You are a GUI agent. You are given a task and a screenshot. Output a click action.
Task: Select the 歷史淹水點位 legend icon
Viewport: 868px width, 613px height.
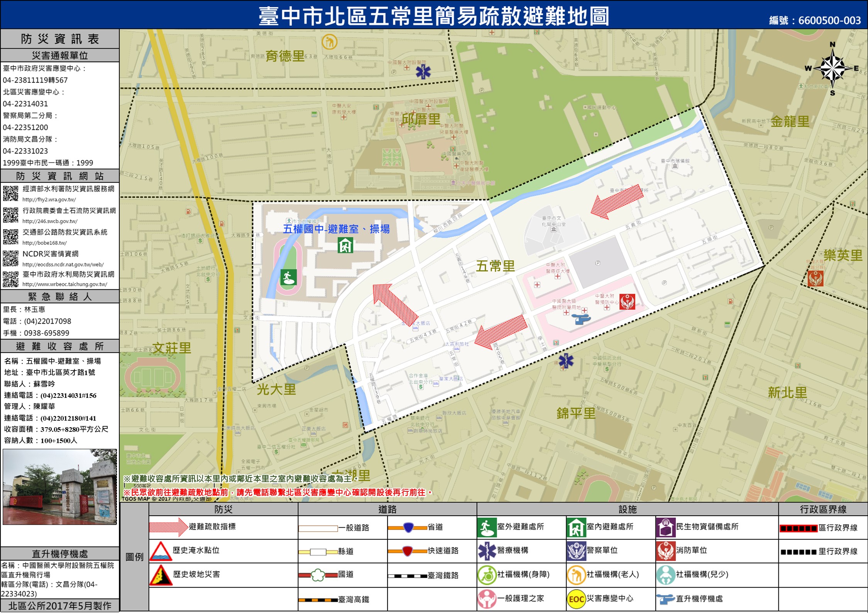(161, 551)
